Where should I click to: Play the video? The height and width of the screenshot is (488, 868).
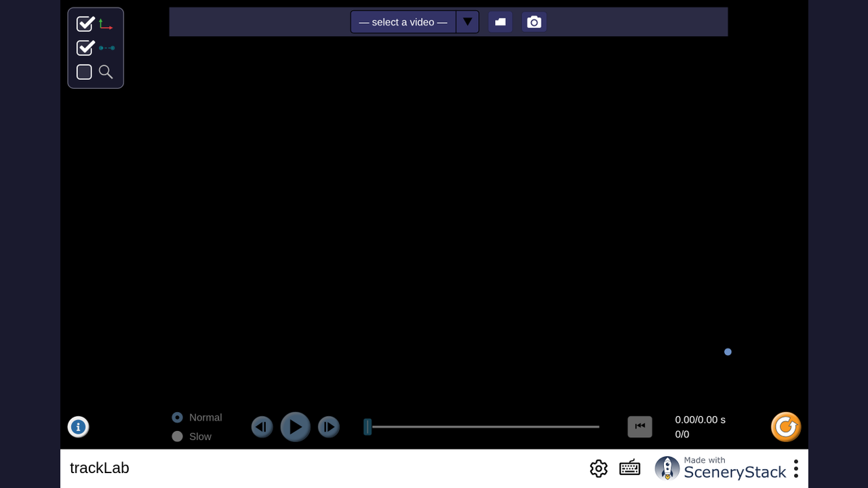coord(296,427)
